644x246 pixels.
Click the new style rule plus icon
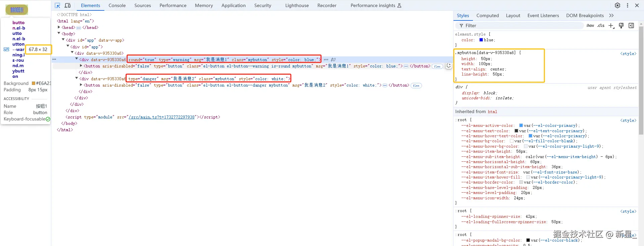pyautogui.click(x=611, y=26)
